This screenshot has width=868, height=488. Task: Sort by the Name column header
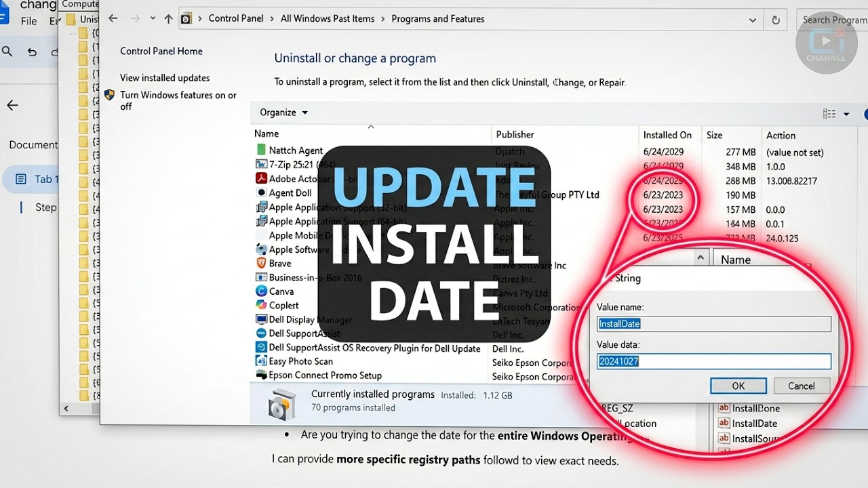(267, 134)
